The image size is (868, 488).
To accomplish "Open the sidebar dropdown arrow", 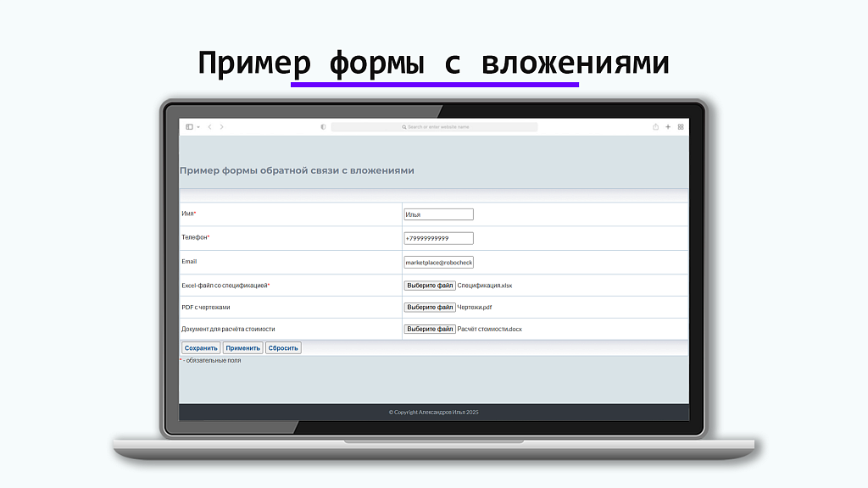I will pos(198,127).
